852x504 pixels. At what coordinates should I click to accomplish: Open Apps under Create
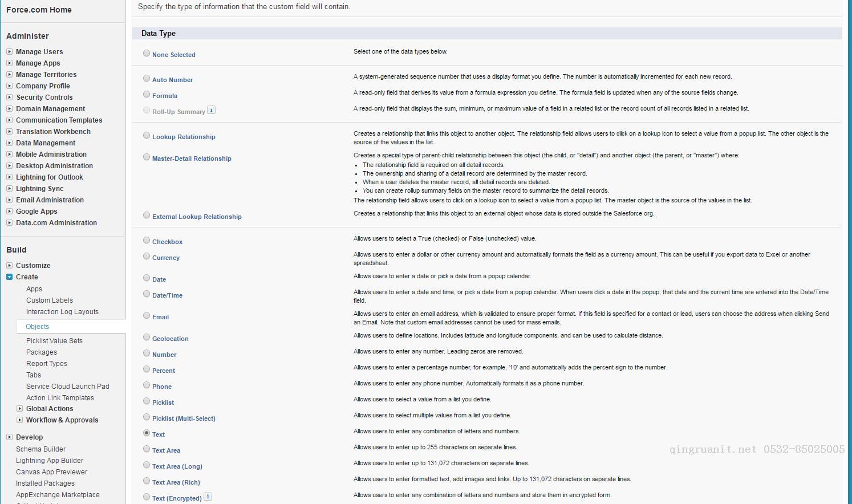34,289
